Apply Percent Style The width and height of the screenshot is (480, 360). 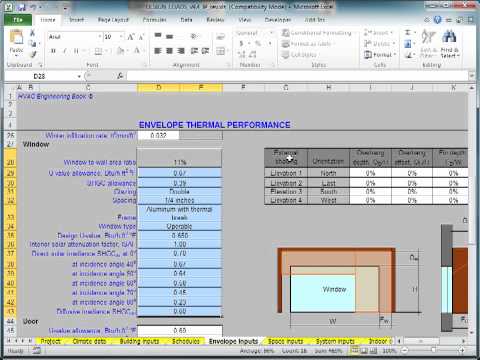(x=258, y=44)
